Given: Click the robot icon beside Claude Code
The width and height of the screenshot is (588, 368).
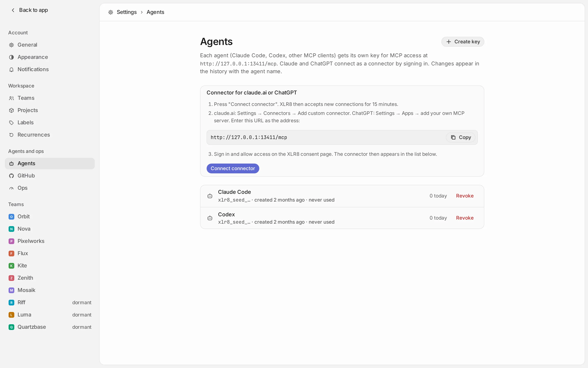Looking at the screenshot, I should 210,196.
